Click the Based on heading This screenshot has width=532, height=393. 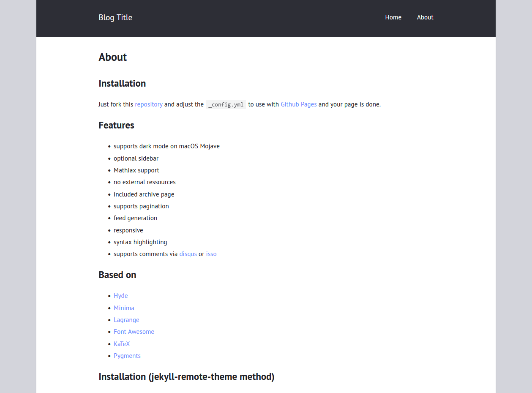(117, 275)
